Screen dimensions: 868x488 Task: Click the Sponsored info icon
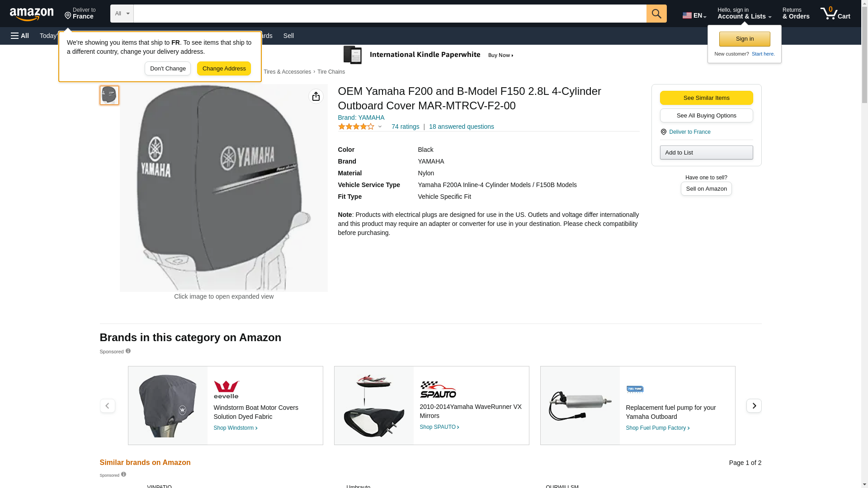tap(128, 351)
